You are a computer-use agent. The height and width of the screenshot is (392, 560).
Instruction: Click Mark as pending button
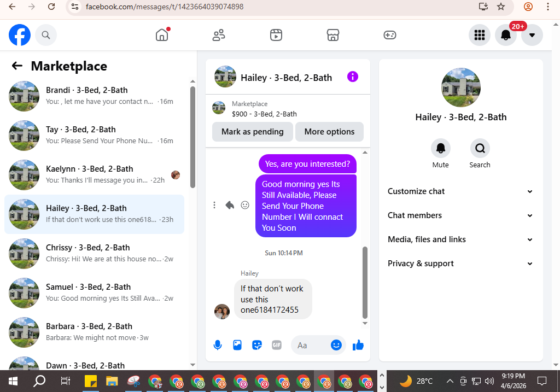pos(253,132)
